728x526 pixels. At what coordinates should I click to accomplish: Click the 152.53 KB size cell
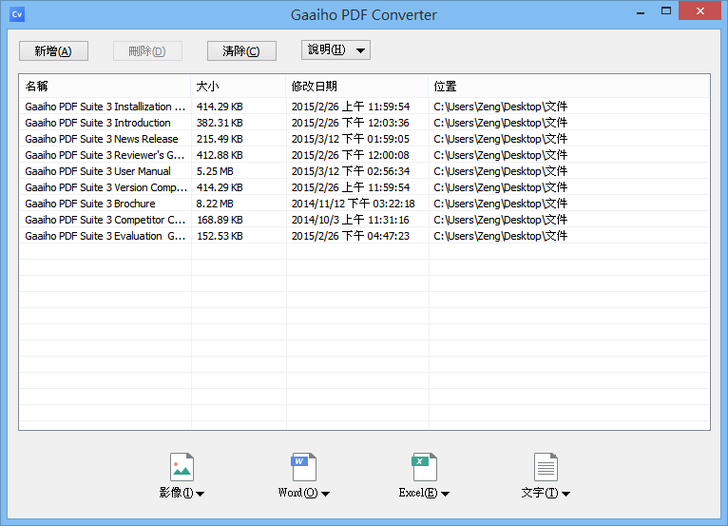pyautogui.click(x=220, y=236)
